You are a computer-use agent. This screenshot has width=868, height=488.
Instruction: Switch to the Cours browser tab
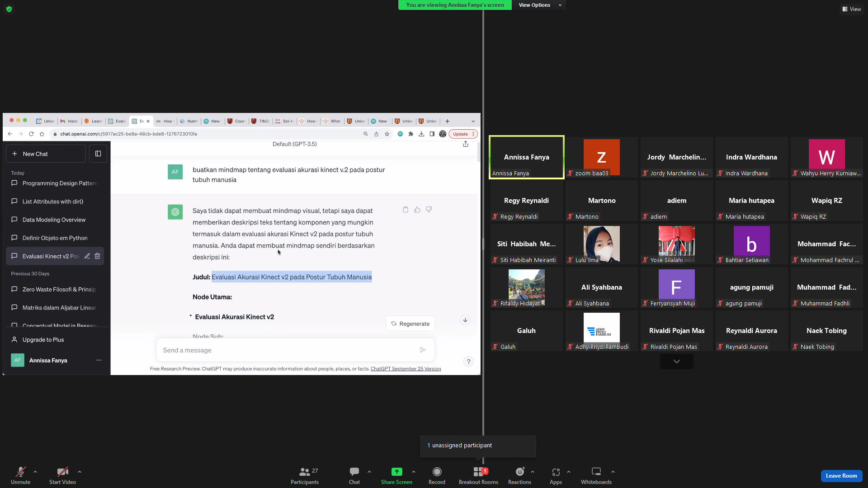[236, 121]
